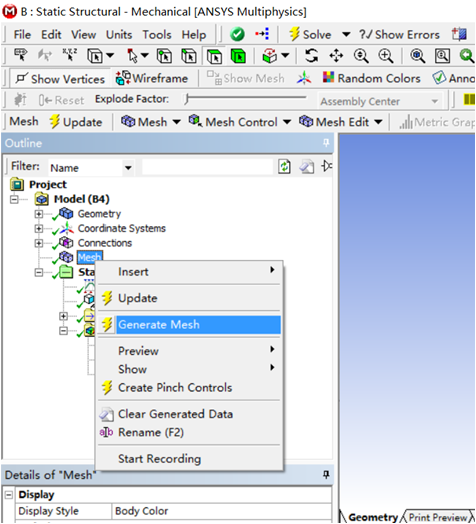Collapse the Display section in Details

click(x=9, y=495)
